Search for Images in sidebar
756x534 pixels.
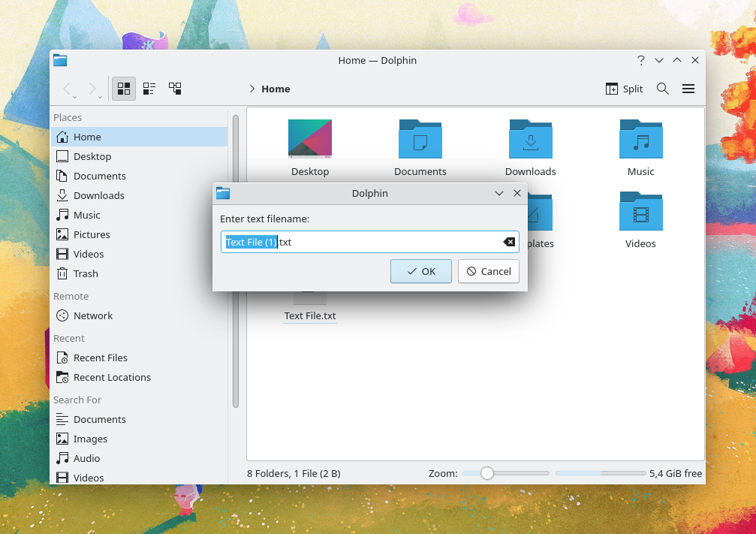140,439
